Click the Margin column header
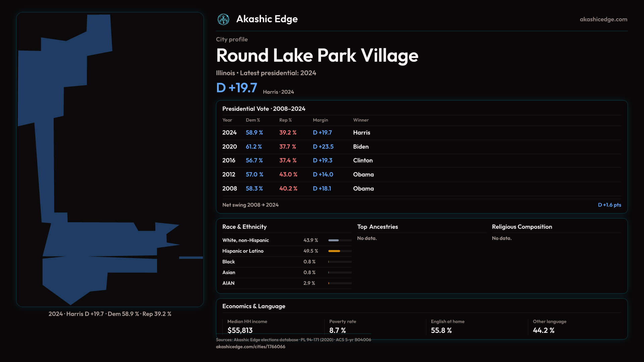This screenshot has height=362, width=644. 320,120
